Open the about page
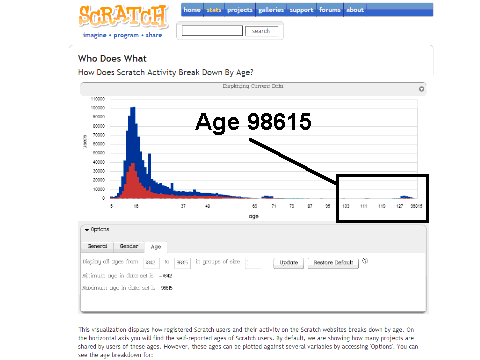The width and height of the screenshot is (480, 360). 355,10
